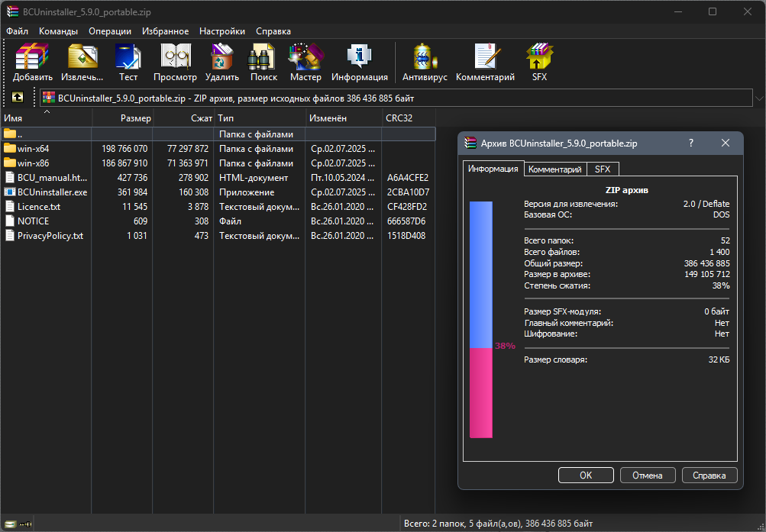Screen dimensions: 766x532
Task: Click the Приложение type cell
Action: (x=247, y=192)
